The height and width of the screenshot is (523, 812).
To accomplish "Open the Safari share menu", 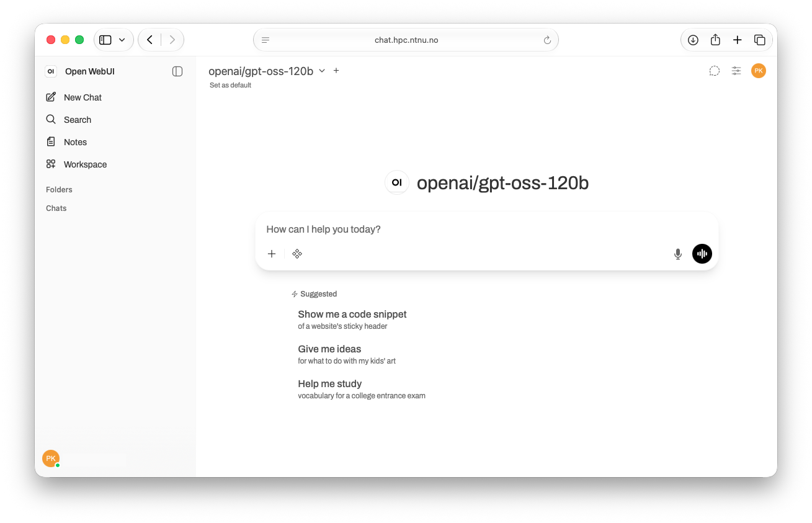I will tap(715, 40).
